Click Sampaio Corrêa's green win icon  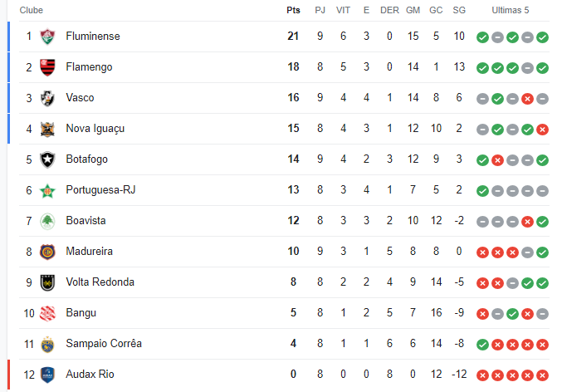pyautogui.click(x=482, y=345)
